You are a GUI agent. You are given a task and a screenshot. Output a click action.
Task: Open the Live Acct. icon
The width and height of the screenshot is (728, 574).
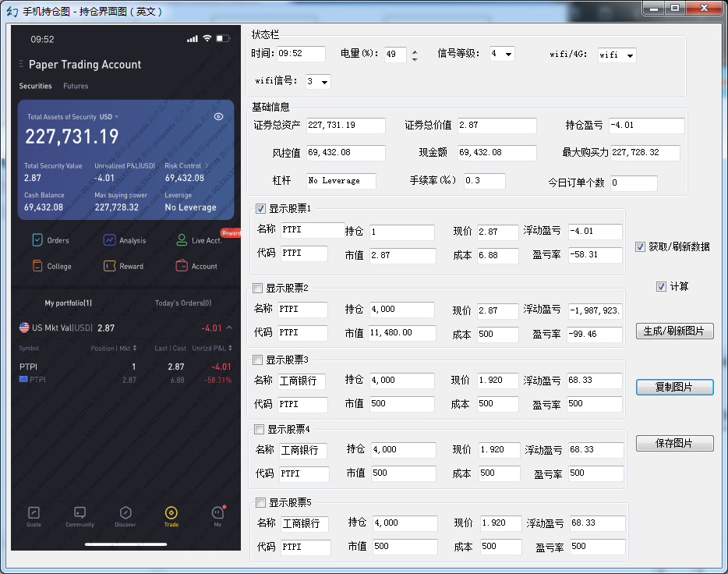[x=182, y=240]
